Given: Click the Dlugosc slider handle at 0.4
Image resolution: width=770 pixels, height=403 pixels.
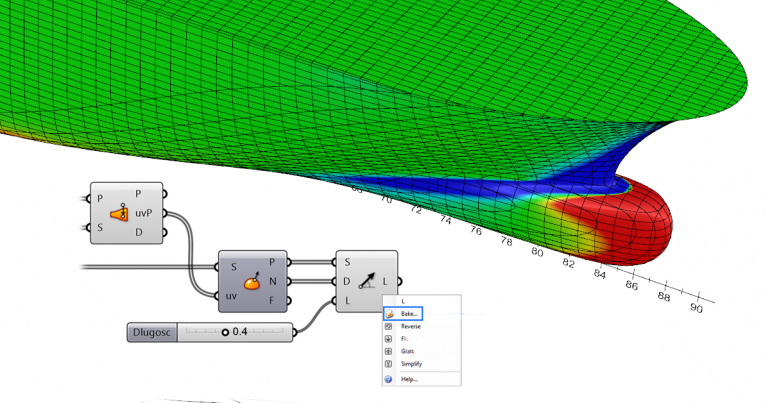Looking at the screenshot, I should (226, 332).
